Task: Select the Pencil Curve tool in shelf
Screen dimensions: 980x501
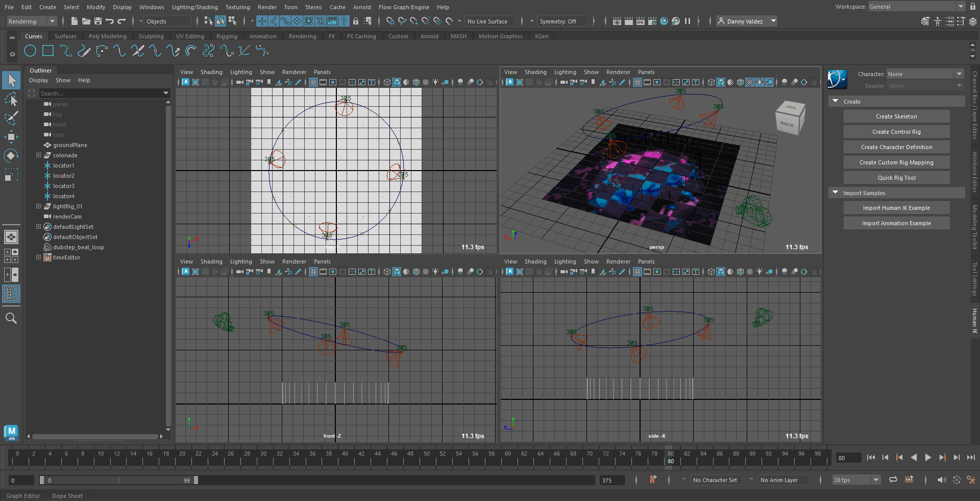Action: click(84, 51)
